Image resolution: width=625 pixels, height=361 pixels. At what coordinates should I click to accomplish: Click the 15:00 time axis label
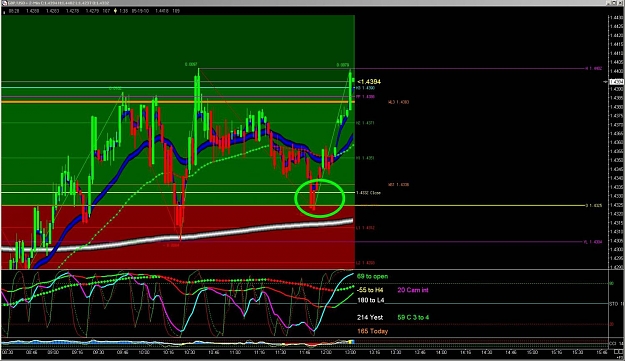532,352
